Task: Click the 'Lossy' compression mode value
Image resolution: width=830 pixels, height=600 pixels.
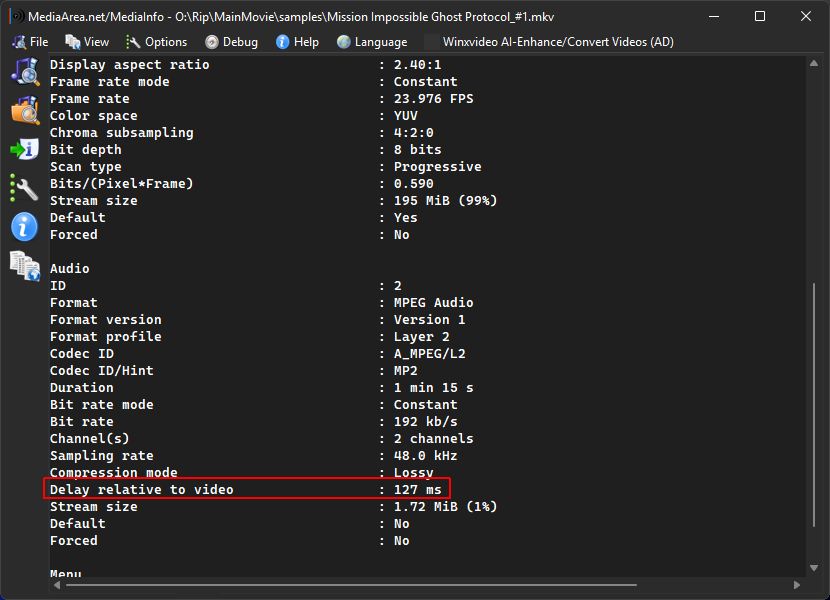Action: click(413, 472)
